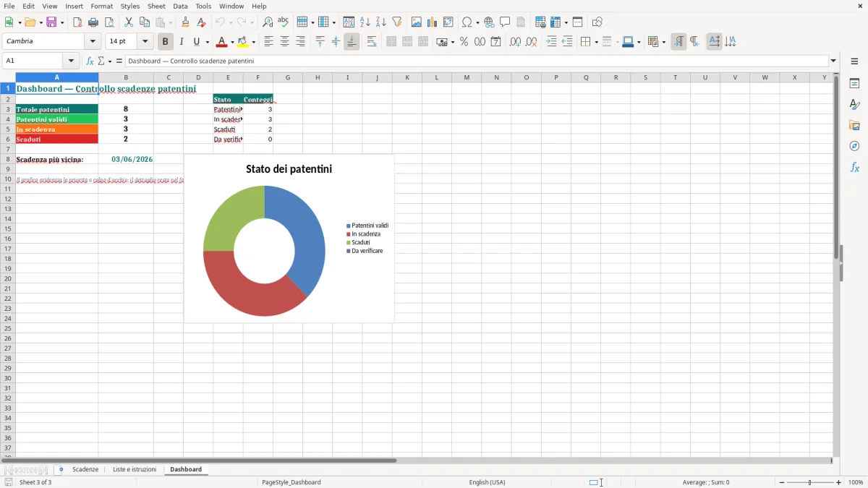Screen dimensions: 868x488
Task: Click the Export as PDF icon
Action: click(x=77, y=22)
